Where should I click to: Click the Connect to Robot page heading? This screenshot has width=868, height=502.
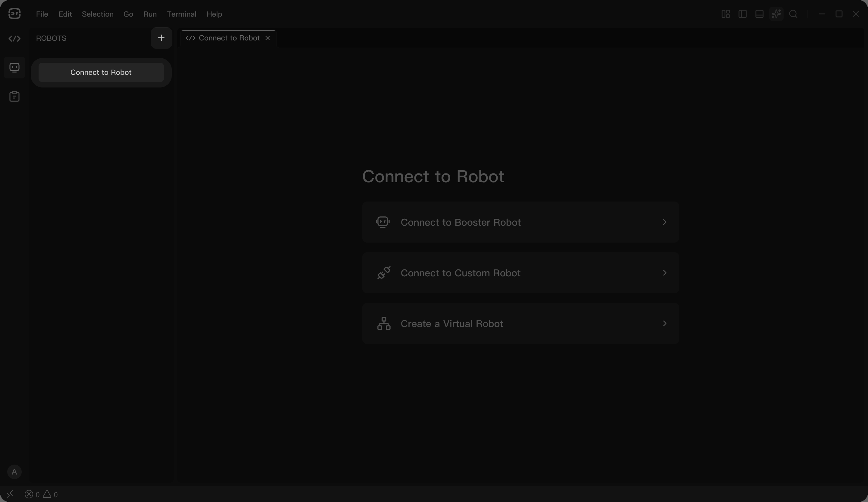click(433, 176)
